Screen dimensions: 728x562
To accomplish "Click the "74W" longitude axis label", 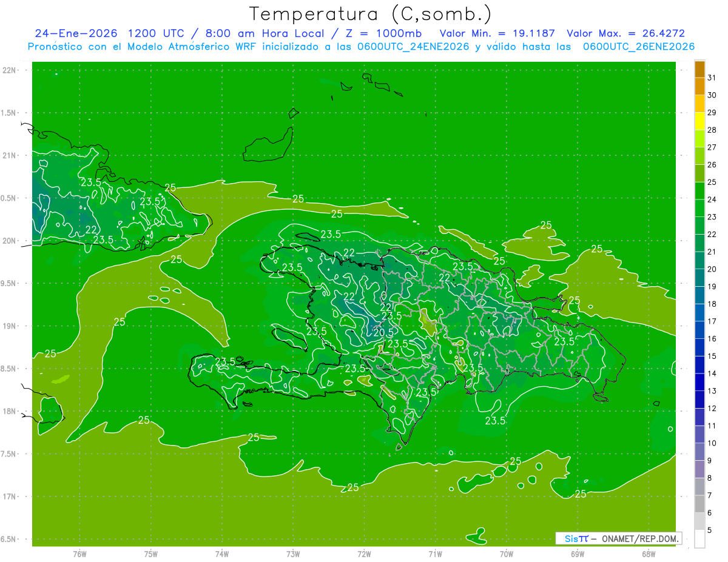I will [x=222, y=554].
